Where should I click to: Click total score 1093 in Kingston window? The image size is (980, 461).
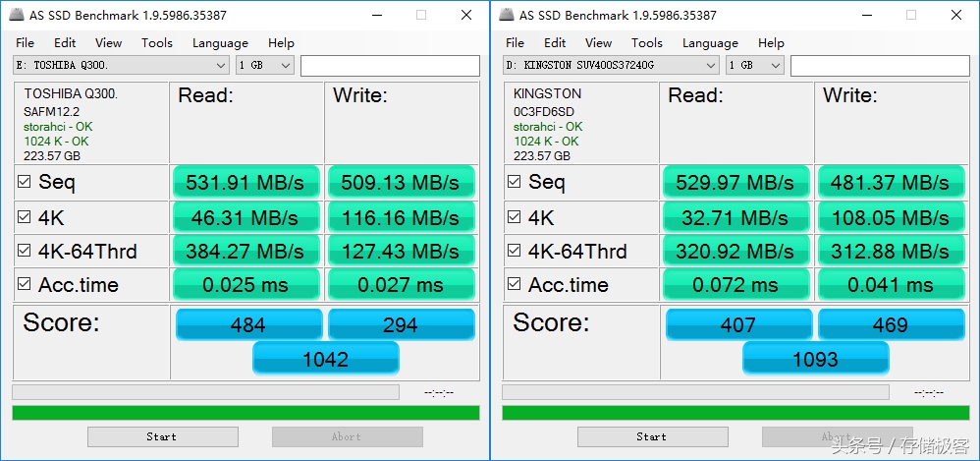coord(816,359)
